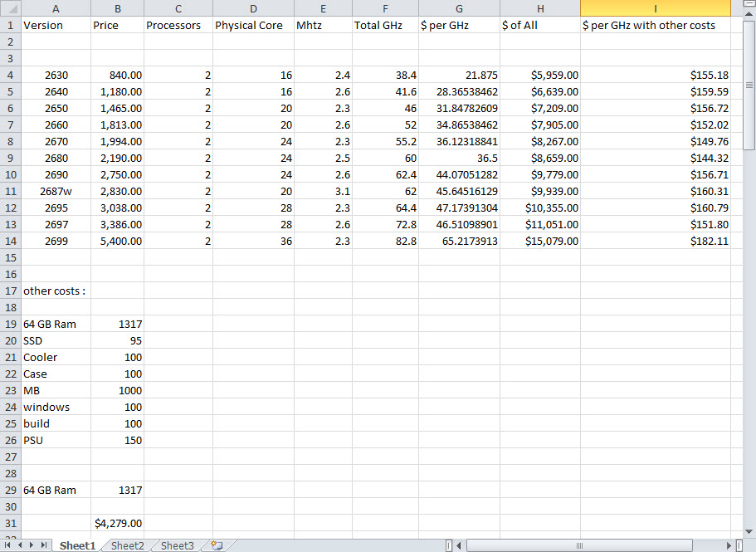Click the next sheet navigation arrow

32,545
